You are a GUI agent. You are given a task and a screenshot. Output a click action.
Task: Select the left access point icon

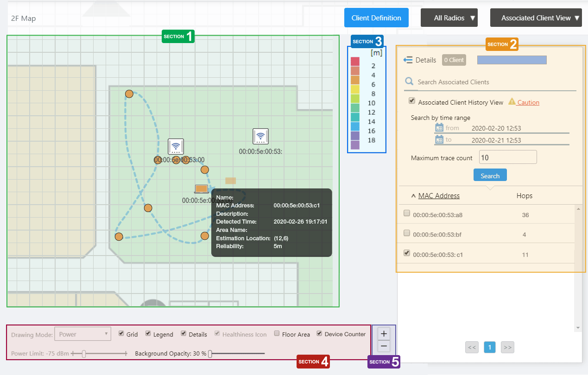pyautogui.click(x=176, y=147)
